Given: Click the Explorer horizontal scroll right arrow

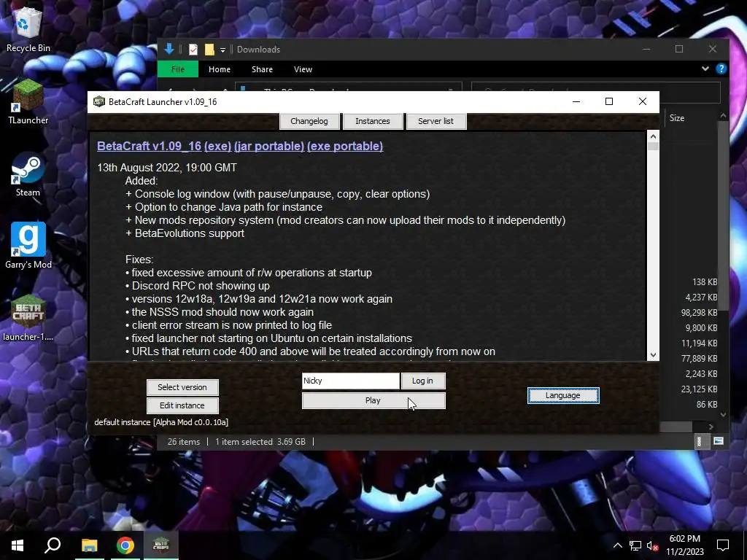Looking at the screenshot, I should 711,427.
